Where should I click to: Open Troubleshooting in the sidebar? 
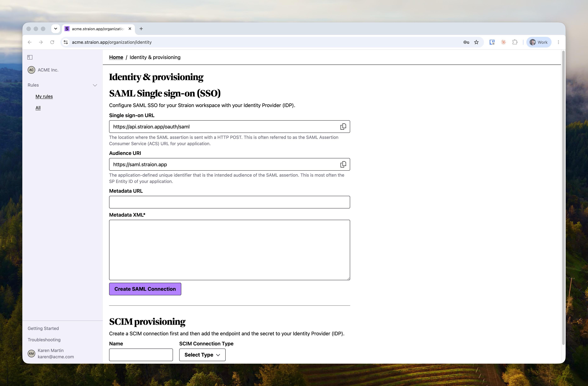tap(44, 340)
